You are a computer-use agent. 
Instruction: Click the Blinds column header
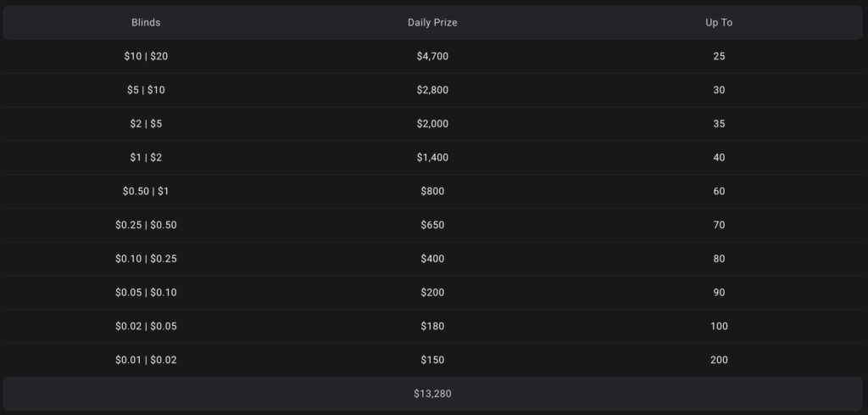(x=146, y=23)
